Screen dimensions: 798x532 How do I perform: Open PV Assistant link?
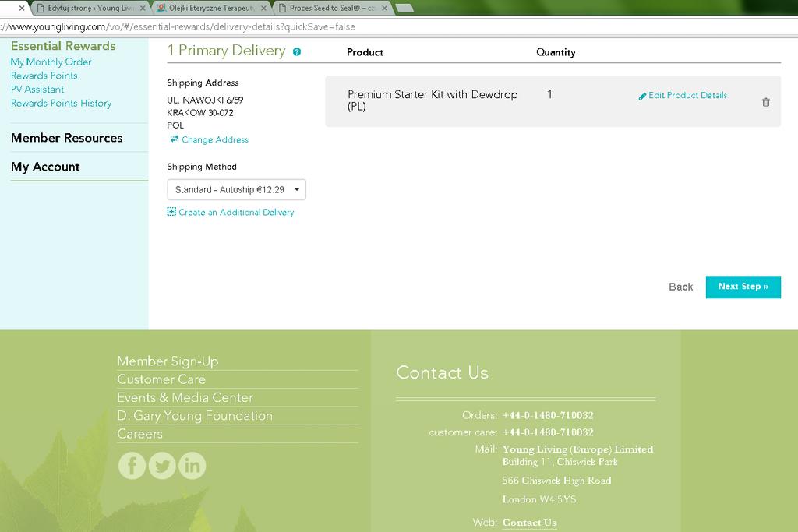click(x=37, y=89)
